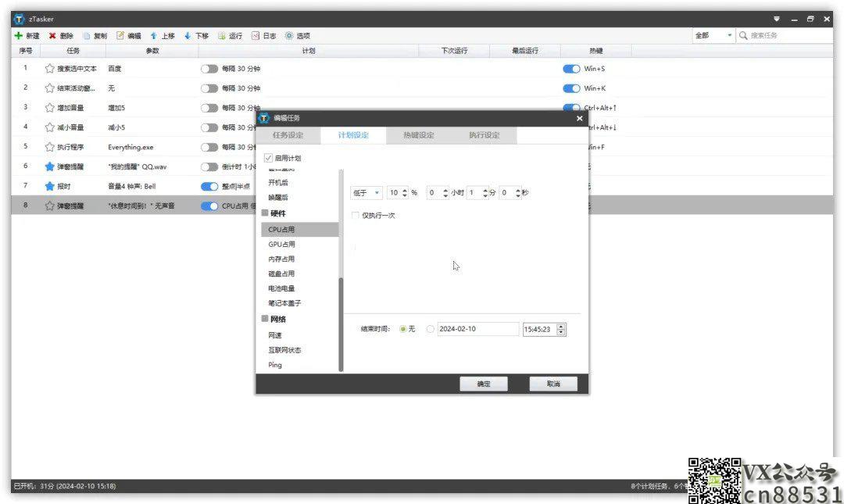Select the end date radio button
Viewport: 844px width, 504px height.
pos(430,329)
